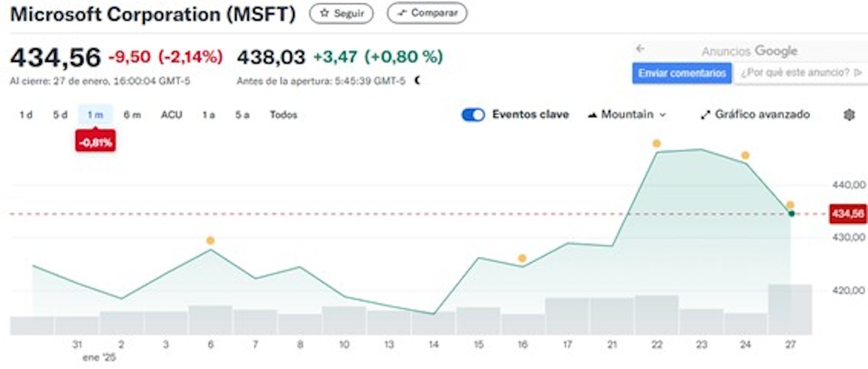This screenshot has width=868, height=369.
Task: Click the event dot above January 22
Action: [656, 144]
